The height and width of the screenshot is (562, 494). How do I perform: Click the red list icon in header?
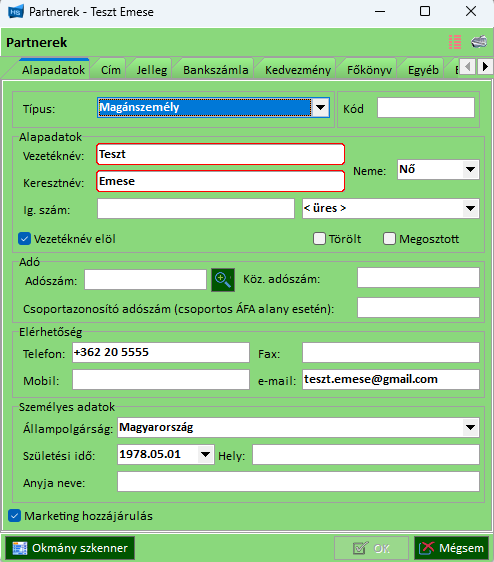[455, 42]
